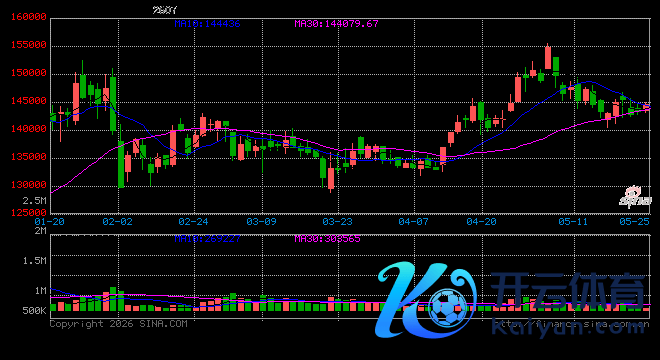Click the 155000 price axis label
Viewport: 660px width, 360px height.
(x=28, y=45)
